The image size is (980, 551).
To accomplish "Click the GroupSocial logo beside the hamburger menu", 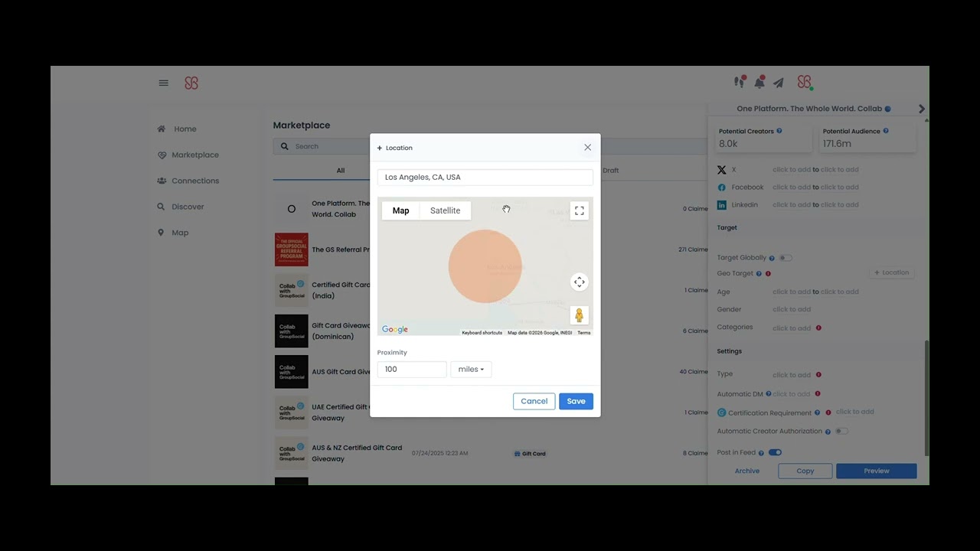I will (x=191, y=83).
